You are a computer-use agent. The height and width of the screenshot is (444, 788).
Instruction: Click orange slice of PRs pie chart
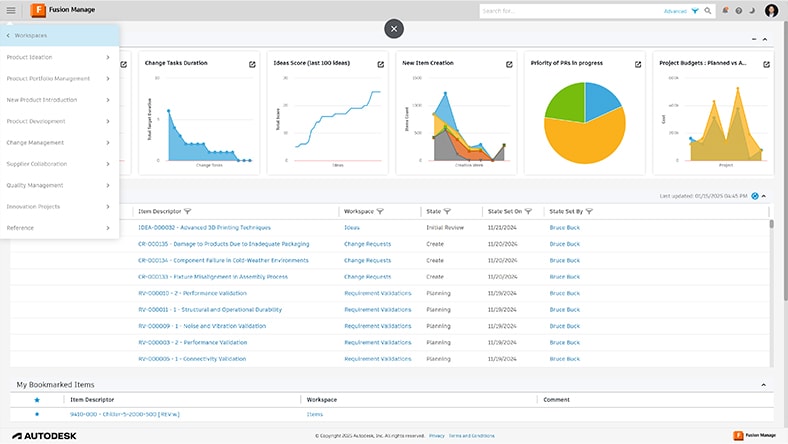583,143
